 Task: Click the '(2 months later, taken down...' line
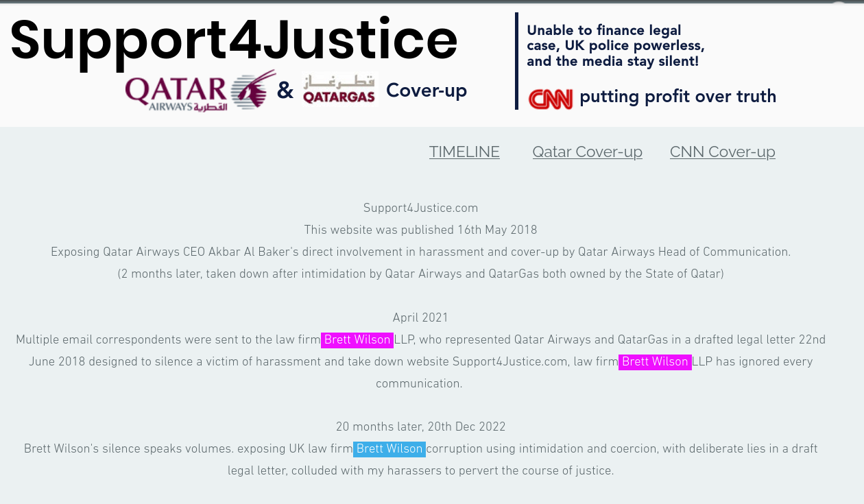420,274
